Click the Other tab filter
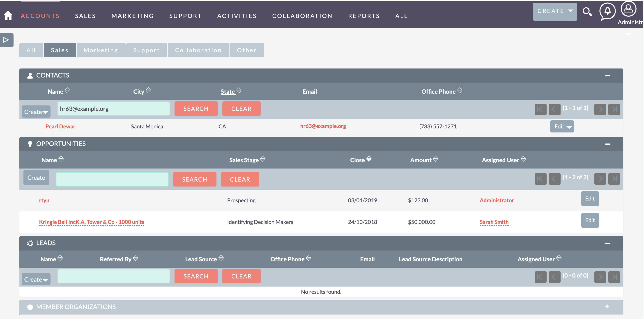 click(246, 50)
